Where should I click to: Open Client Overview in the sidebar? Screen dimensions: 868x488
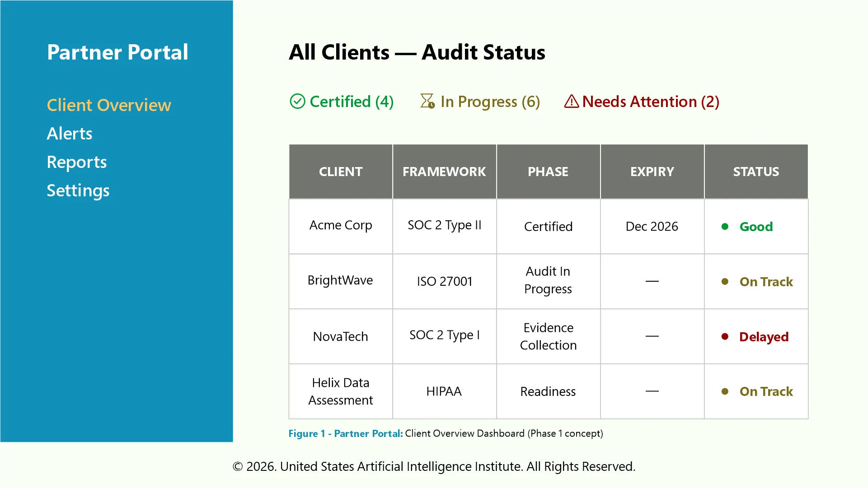(109, 105)
